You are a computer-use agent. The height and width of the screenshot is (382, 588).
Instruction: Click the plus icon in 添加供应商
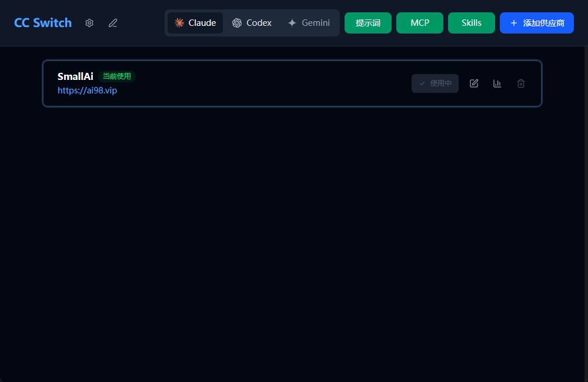coord(514,23)
